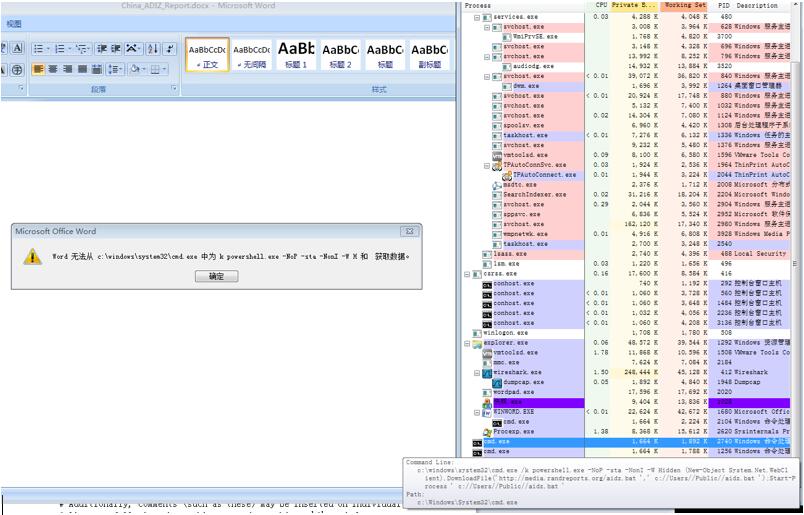The height and width of the screenshot is (515, 804).
Task: Click the Line Spacing icon
Action: pos(115,69)
